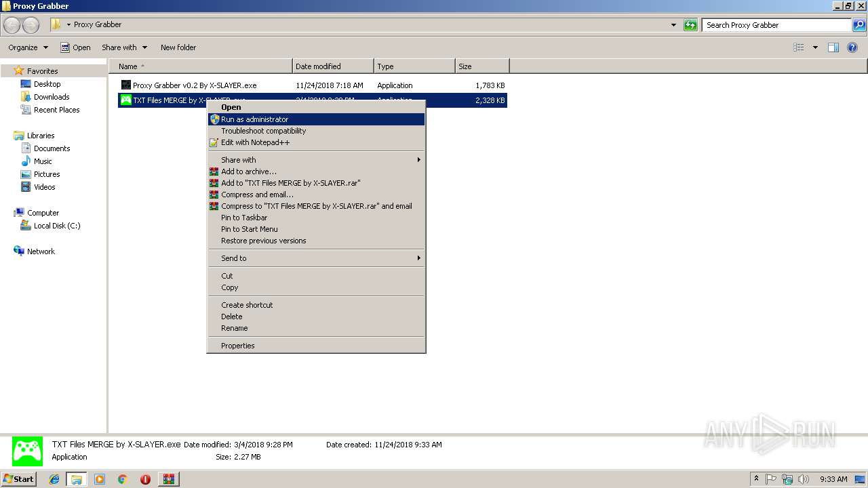Select Cut from context menu
Image resolution: width=868 pixels, height=488 pixels.
(316, 276)
